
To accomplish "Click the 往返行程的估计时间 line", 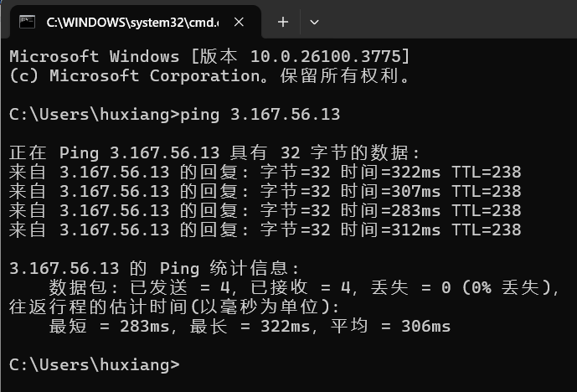I will click(174, 307).
